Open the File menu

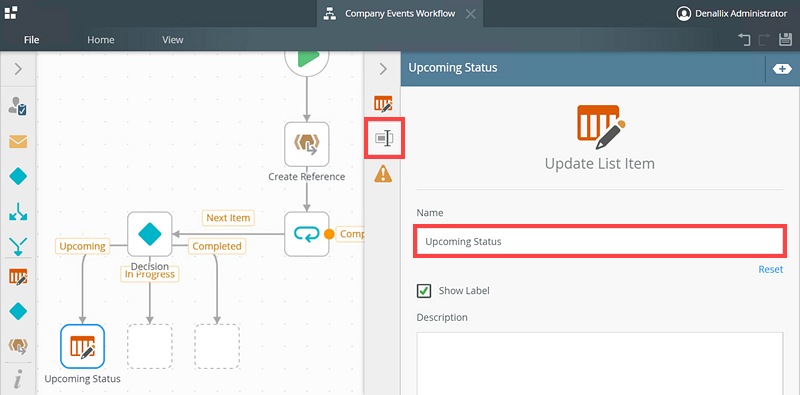coord(32,40)
